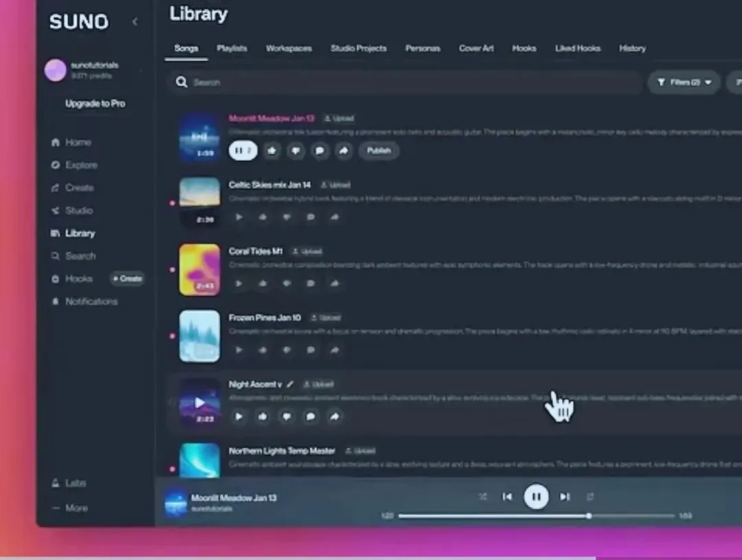This screenshot has height=560, width=742.
Task: Pause playback in the bottom player bar
Action: (536, 497)
